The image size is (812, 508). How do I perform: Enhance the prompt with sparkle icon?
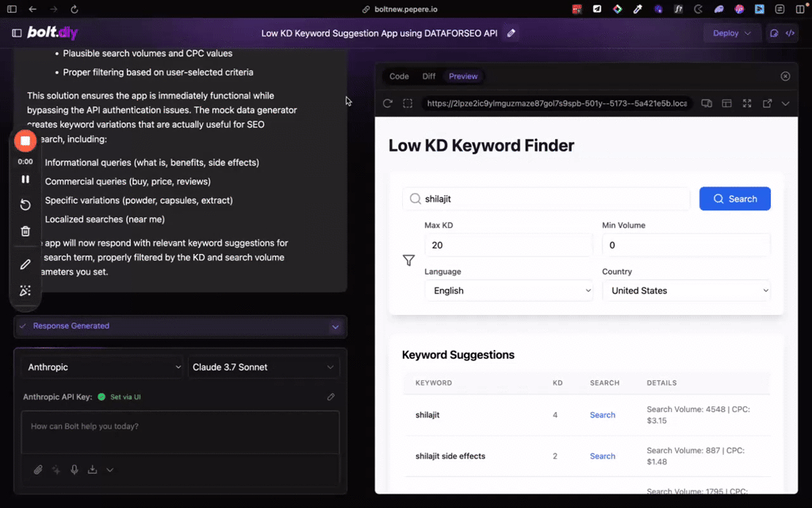click(56, 470)
